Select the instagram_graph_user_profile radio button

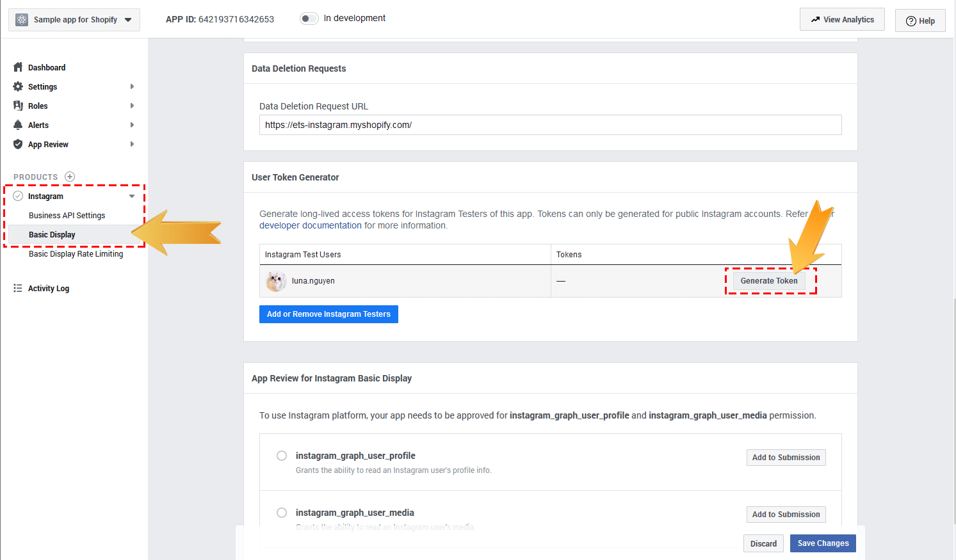click(x=282, y=456)
